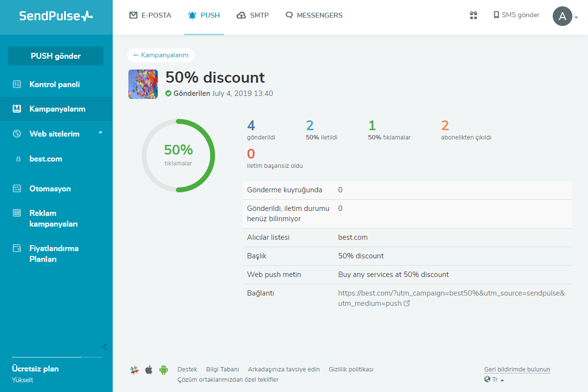Click the Apple icon in footer
The image size is (588, 392).
pos(148,370)
